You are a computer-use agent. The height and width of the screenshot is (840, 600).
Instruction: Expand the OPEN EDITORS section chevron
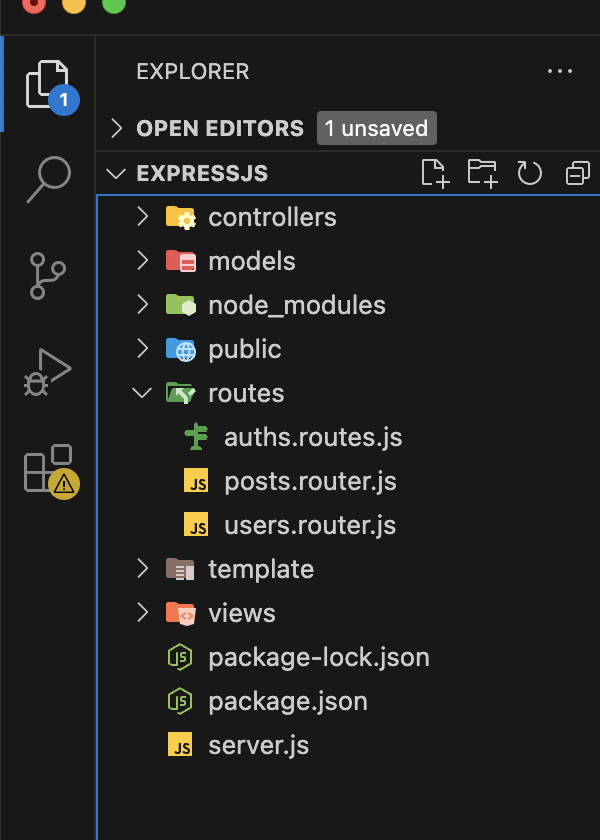[116, 129]
